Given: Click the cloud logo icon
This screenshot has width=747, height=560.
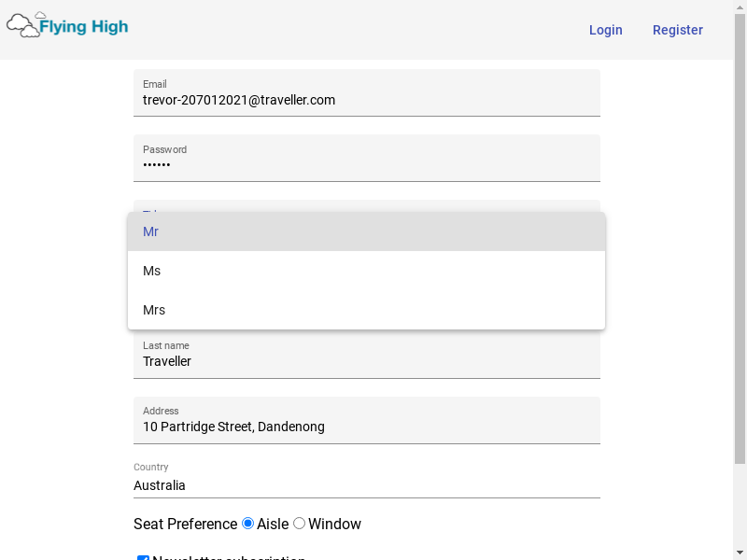Looking at the screenshot, I should click(23, 25).
